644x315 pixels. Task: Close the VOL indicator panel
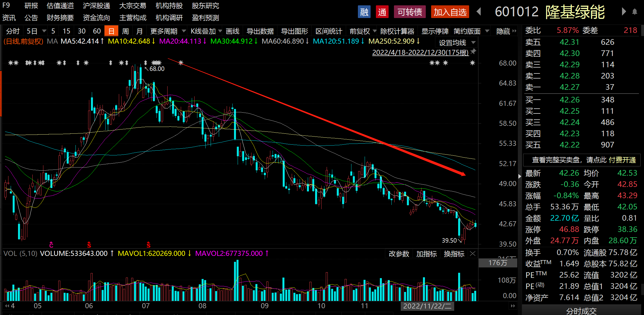click(x=473, y=254)
